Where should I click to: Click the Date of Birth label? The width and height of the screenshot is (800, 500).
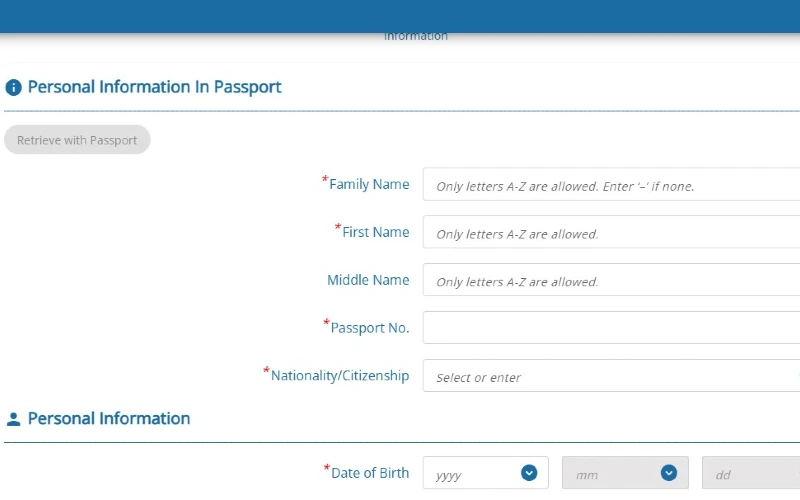pos(369,473)
